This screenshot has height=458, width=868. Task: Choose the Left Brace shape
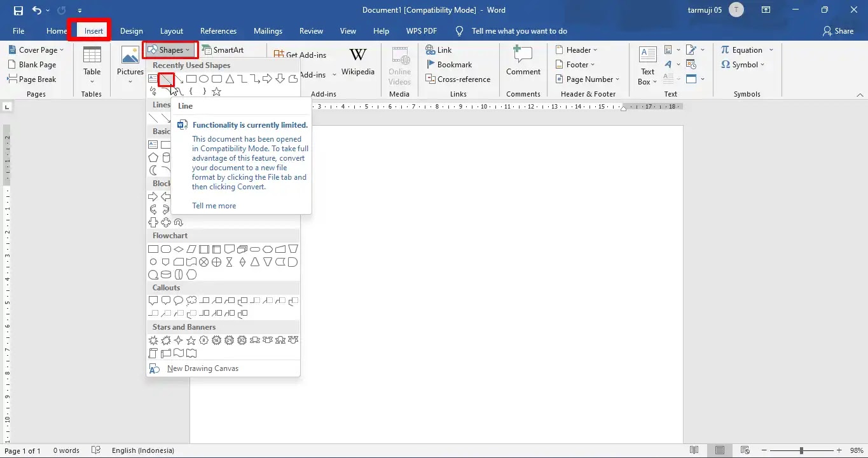[x=191, y=91]
